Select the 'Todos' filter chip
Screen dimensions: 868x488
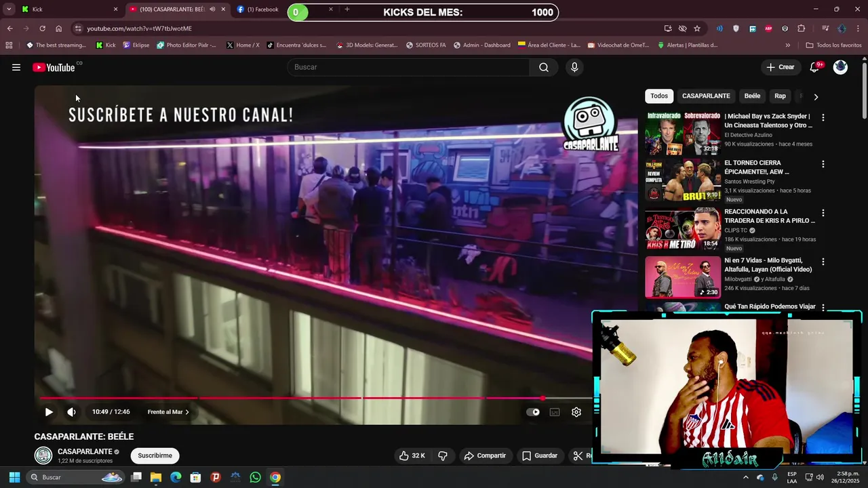point(659,96)
